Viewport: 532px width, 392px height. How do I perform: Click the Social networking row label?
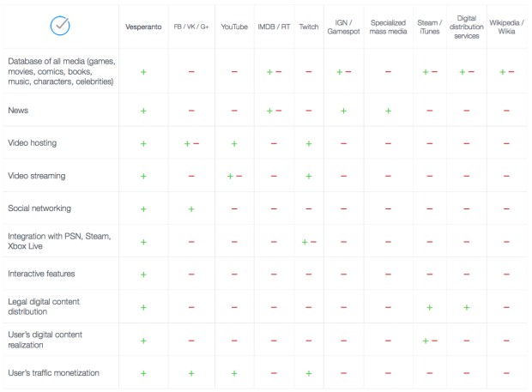(x=39, y=208)
